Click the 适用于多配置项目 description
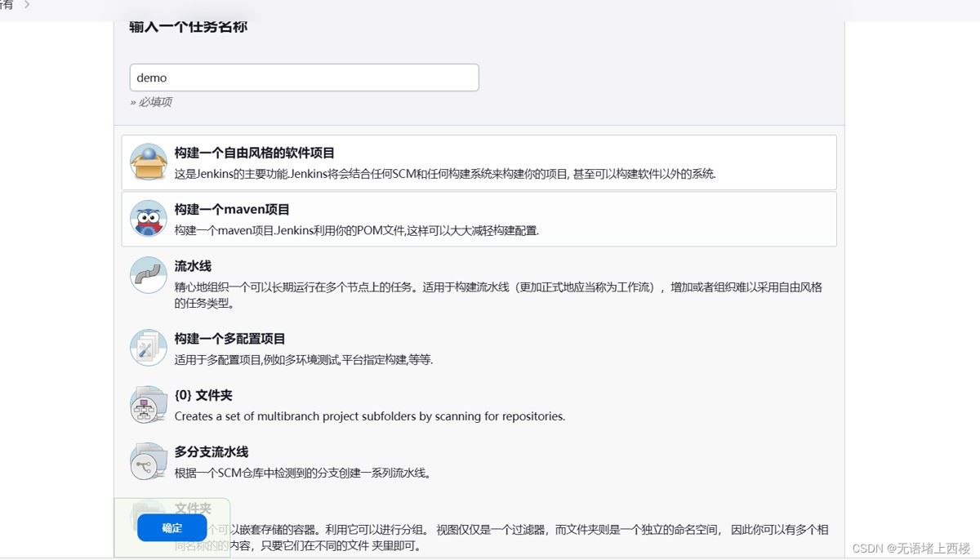The height and width of the screenshot is (560, 980). 304,360
